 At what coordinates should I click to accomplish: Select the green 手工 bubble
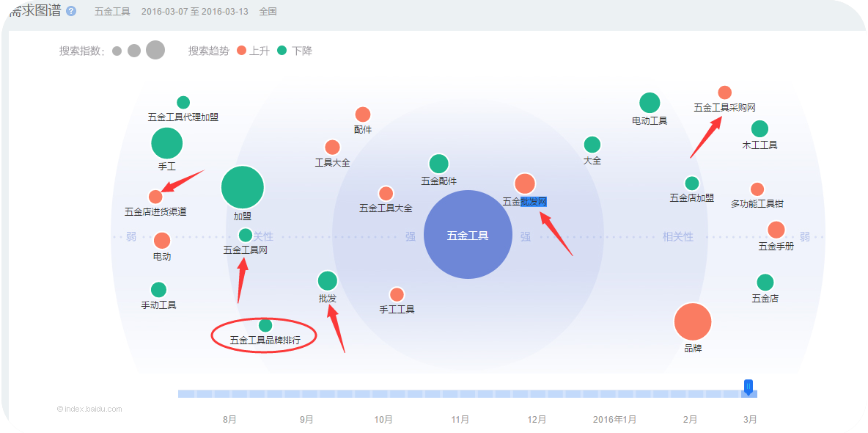[167, 143]
